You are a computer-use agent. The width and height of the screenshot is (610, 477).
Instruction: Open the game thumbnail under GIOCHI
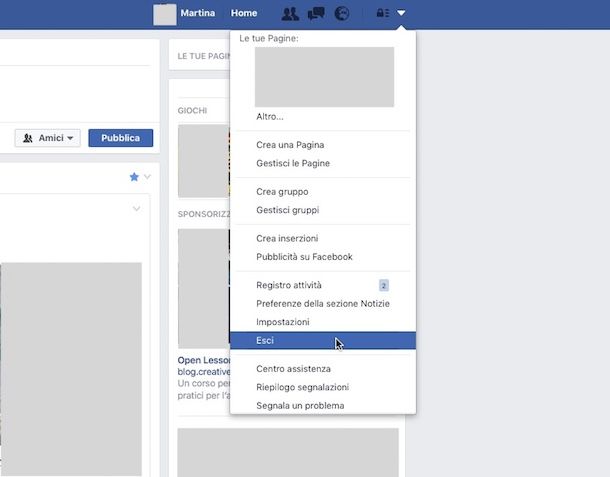coord(204,161)
